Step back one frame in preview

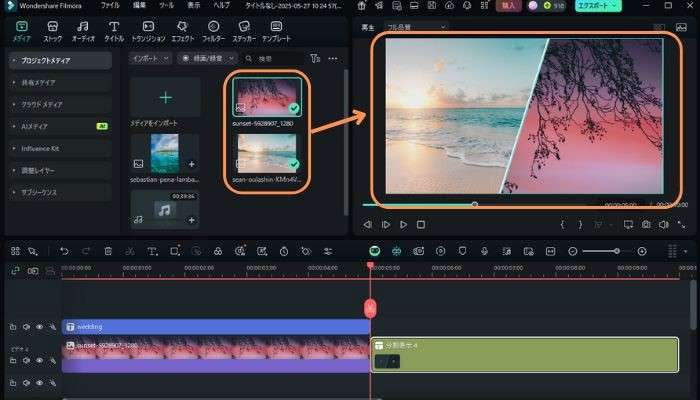click(x=367, y=225)
